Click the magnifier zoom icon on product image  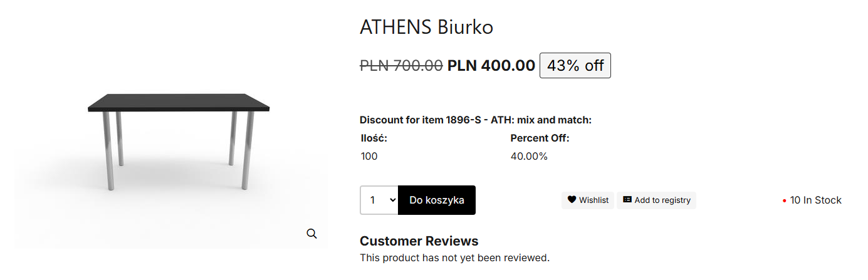point(311,234)
